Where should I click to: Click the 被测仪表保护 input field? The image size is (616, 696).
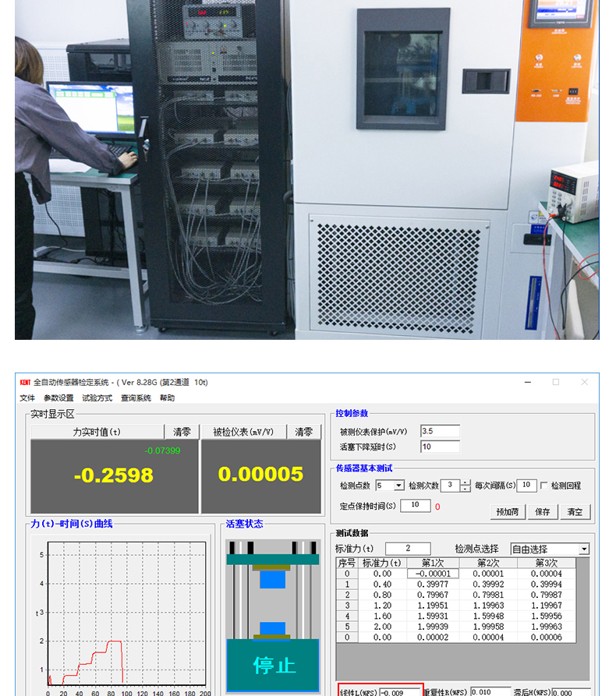tap(440, 431)
